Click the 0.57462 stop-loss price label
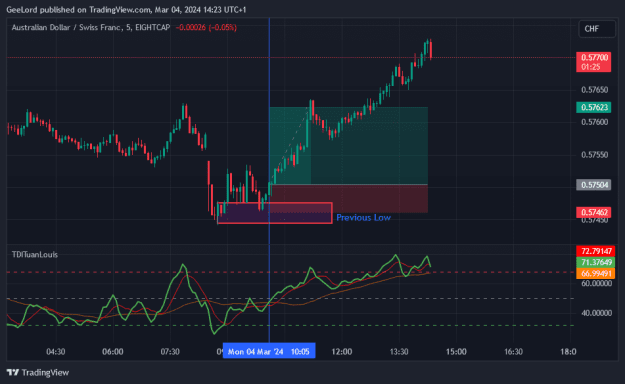The width and height of the screenshot is (625, 384). point(594,212)
